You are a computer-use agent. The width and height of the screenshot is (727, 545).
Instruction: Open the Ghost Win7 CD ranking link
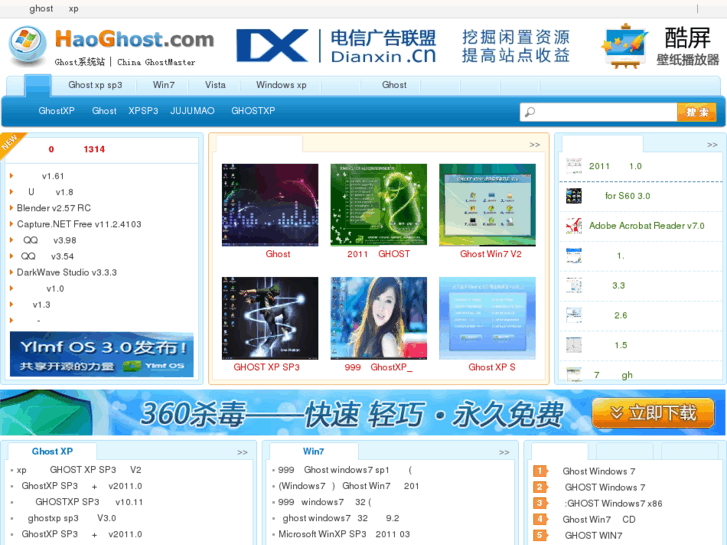(599, 519)
